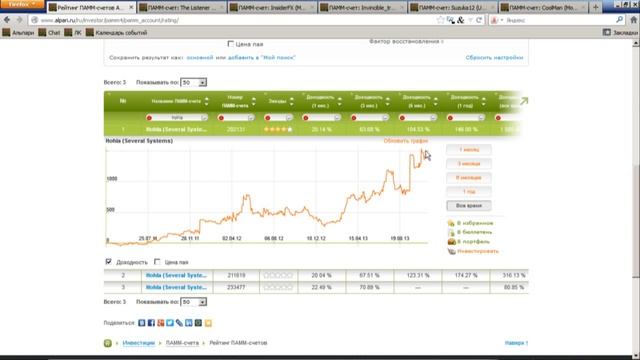Click ПАММ-счета breadcrumb link
Viewport: 640px width, 360px height.
(182, 343)
